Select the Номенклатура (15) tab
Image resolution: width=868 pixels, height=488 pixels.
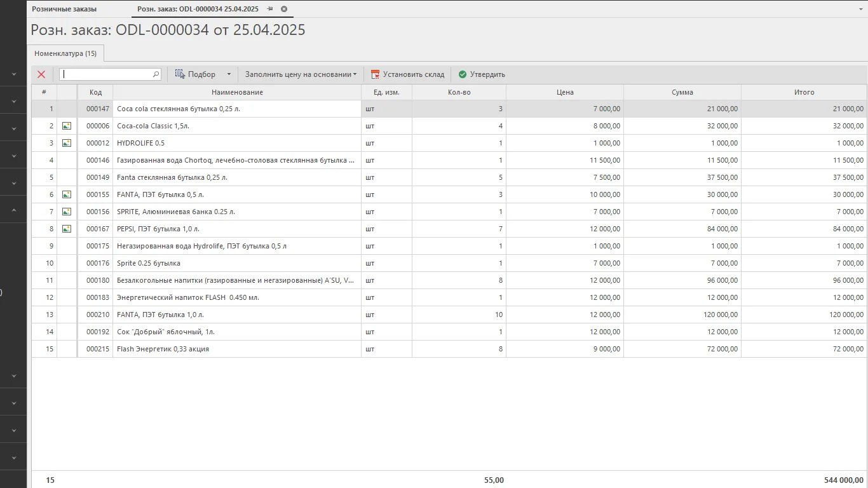tap(65, 53)
